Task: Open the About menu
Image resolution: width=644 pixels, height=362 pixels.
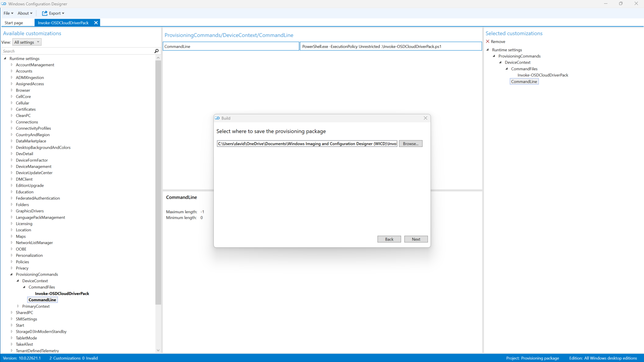Action: point(25,13)
